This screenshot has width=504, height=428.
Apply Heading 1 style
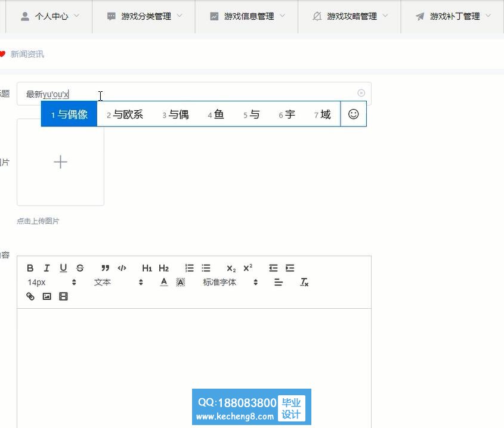[147, 268]
